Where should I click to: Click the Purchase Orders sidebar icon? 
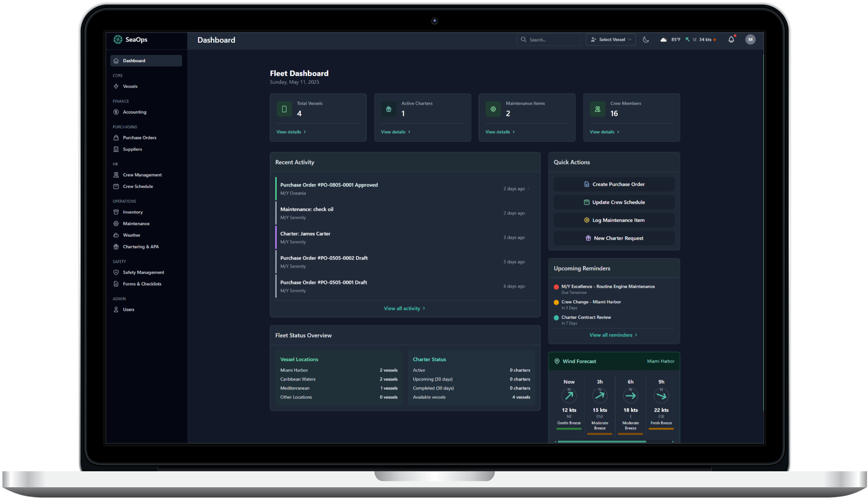116,138
